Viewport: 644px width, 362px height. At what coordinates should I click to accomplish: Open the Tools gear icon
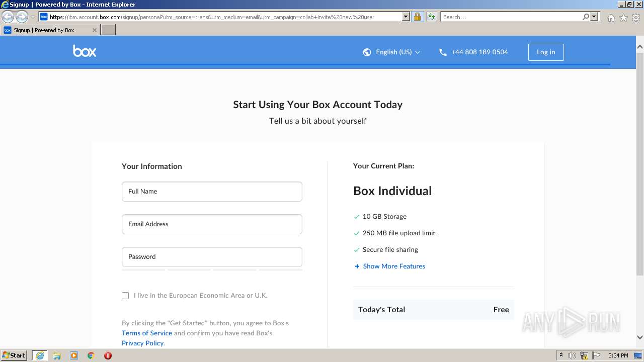point(636,18)
